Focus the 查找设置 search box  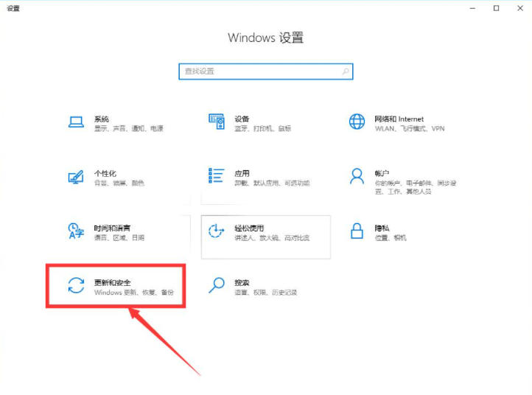pyautogui.click(x=259, y=71)
